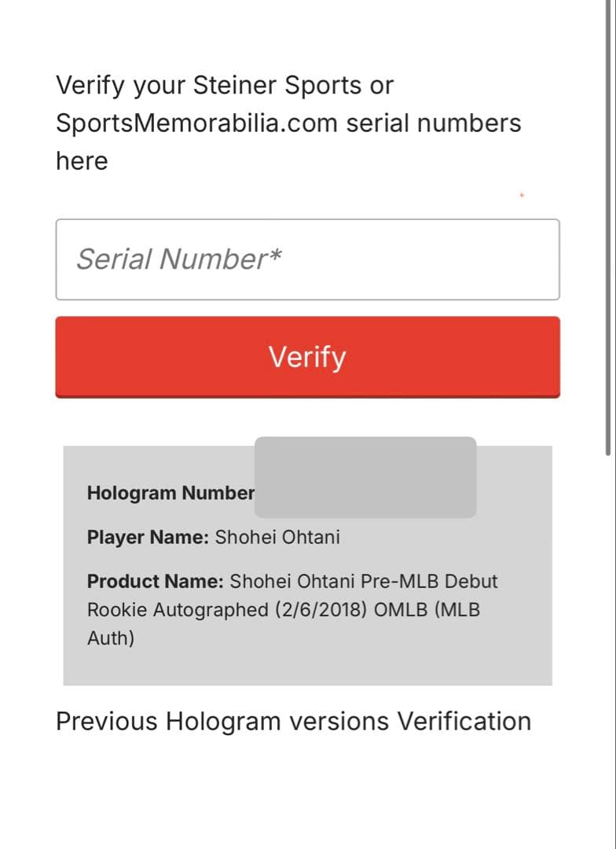The width and height of the screenshot is (616, 849).
Task: Click the Shohei Ohtani player name value
Action: pos(277,537)
